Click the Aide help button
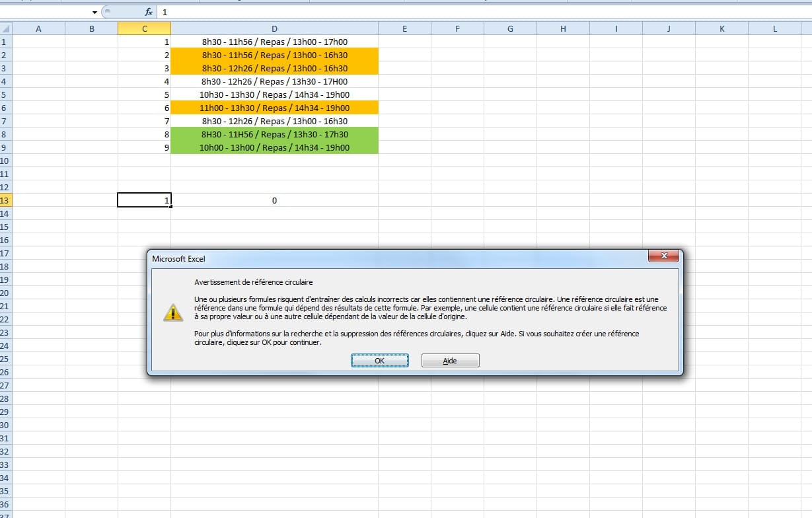 (450, 361)
